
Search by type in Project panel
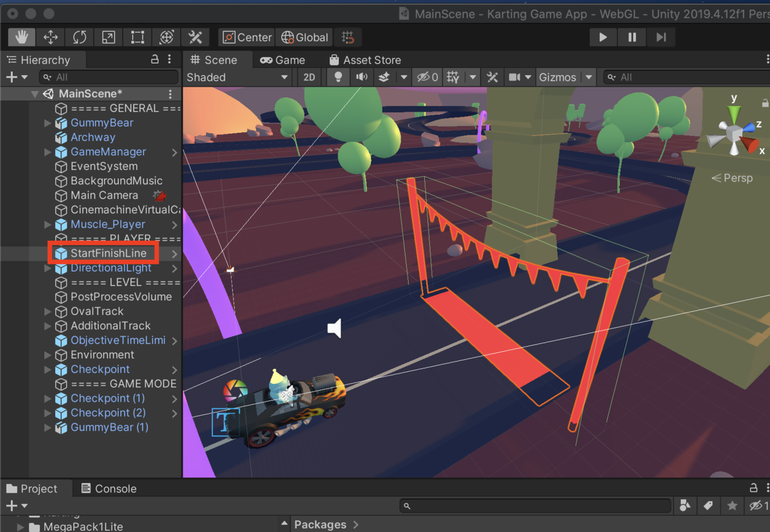[685, 506]
